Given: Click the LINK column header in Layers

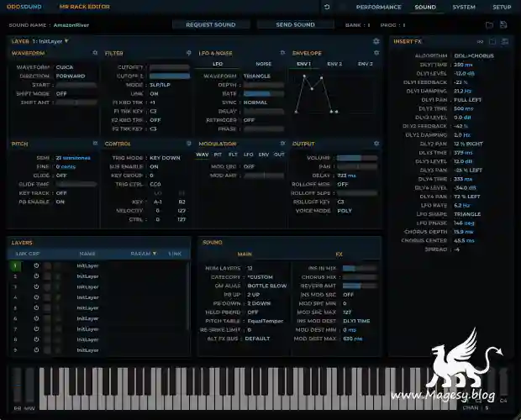Looking at the screenshot, I should pos(175,254).
